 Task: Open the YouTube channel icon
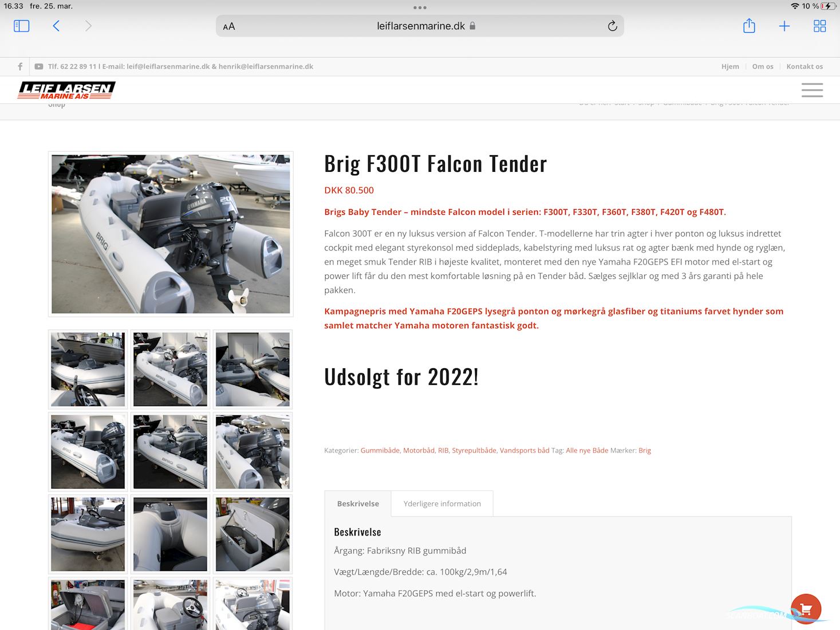click(x=38, y=66)
